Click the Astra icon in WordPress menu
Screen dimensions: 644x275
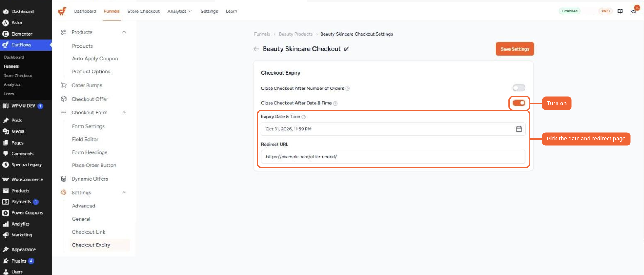[6, 23]
